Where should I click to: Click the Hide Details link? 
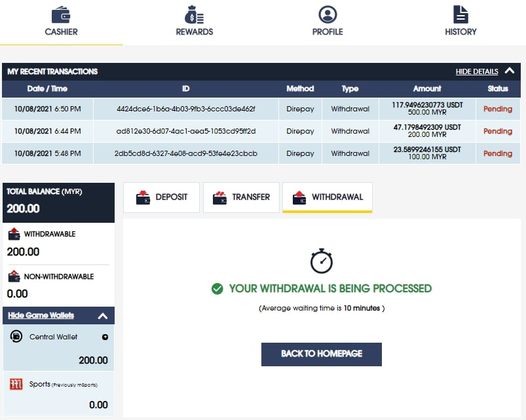click(x=476, y=71)
